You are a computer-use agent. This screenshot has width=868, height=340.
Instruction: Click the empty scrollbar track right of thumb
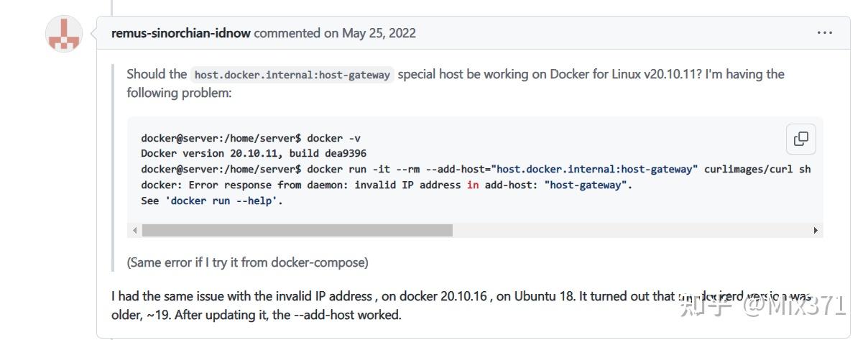631,230
